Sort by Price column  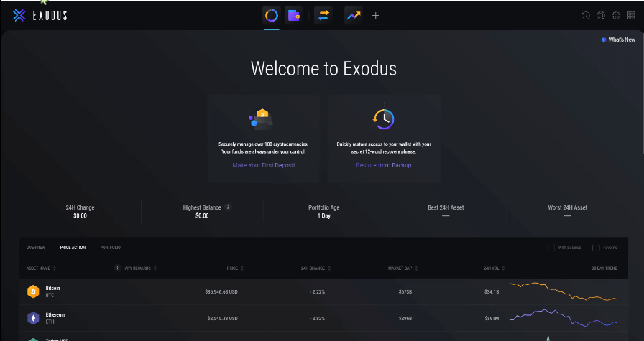(x=235, y=268)
